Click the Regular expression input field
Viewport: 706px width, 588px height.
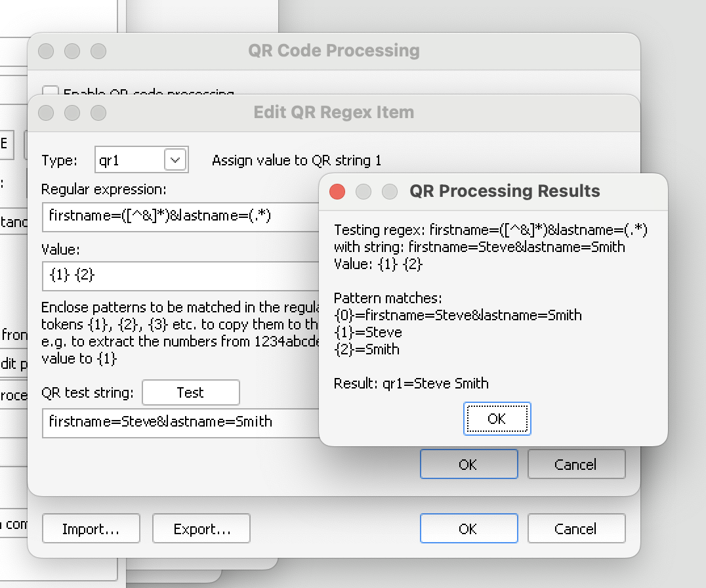point(177,217)
